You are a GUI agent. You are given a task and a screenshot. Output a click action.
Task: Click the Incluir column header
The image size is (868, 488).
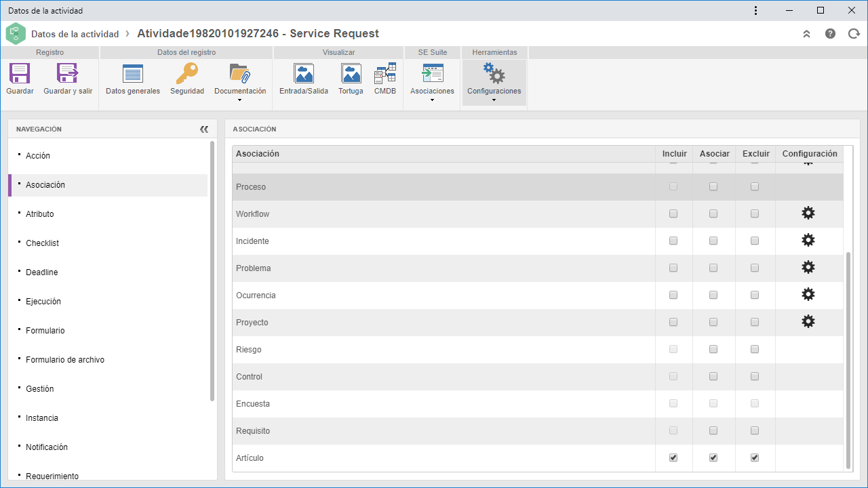(675, 154)
